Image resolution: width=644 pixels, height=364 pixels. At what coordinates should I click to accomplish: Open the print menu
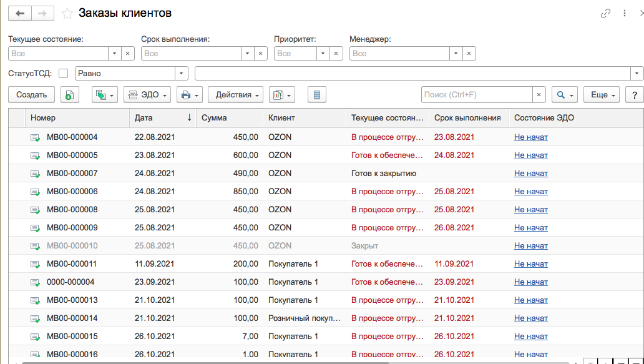(189, 94)
